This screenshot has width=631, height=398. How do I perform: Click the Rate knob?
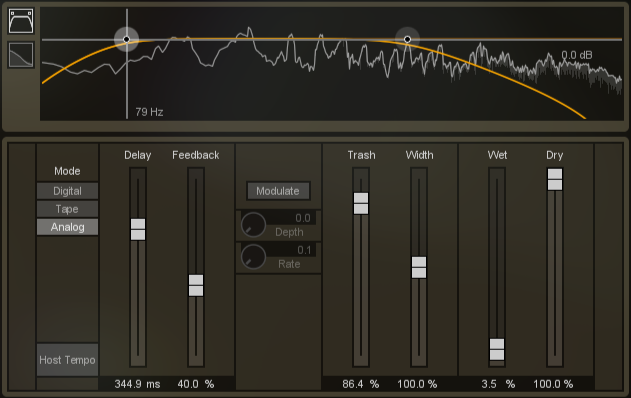tap(253, 257)
